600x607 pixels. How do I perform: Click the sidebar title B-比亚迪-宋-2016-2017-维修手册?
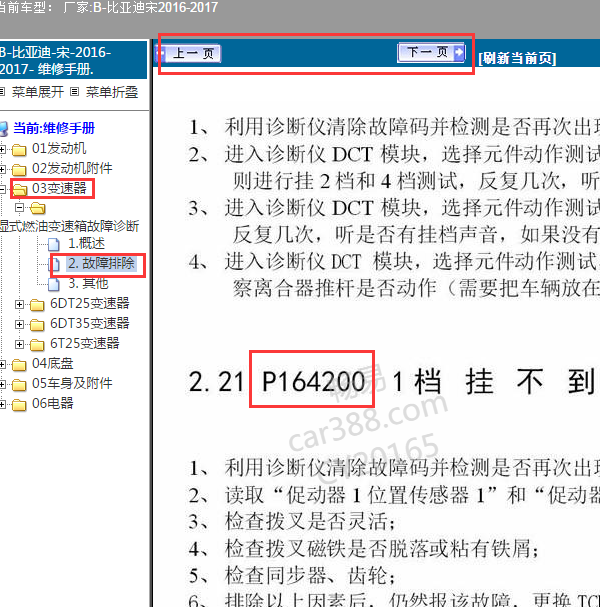tap(55, 60)
